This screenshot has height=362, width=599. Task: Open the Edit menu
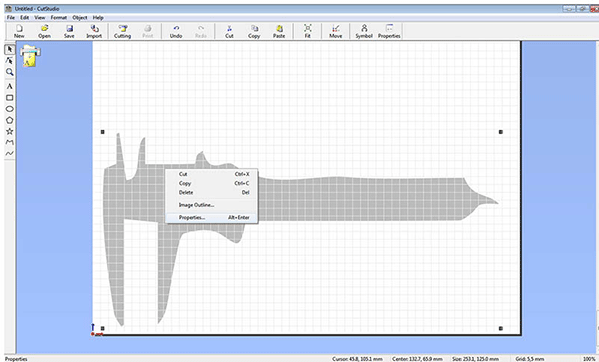tap(24, 18)
